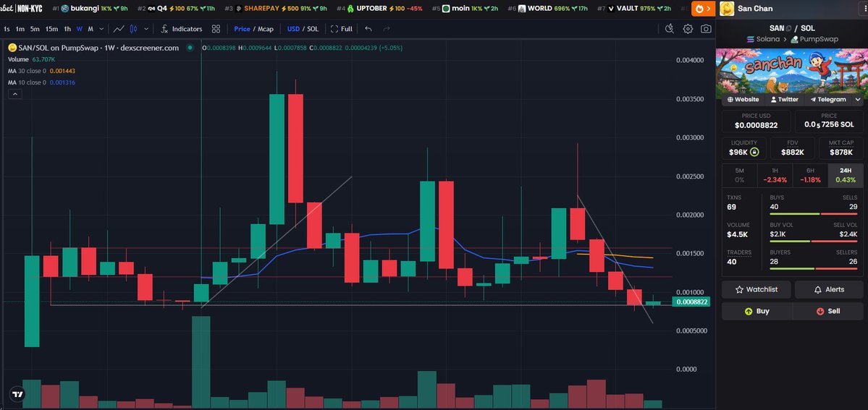Click the PRICE USD $0.0008822 box
Viewport: 868px width, 410px height.
(x=757, y=121)
